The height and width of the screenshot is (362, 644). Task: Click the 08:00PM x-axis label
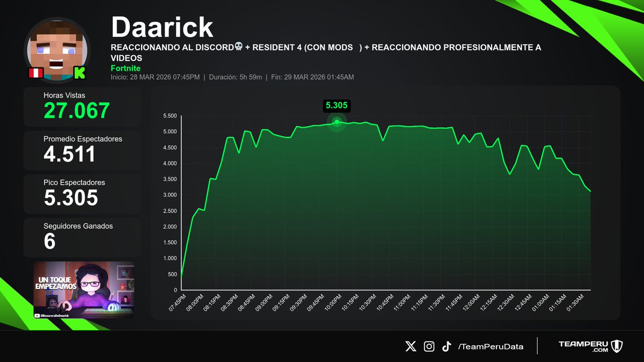pyautogui.click(x=195, y=302)
